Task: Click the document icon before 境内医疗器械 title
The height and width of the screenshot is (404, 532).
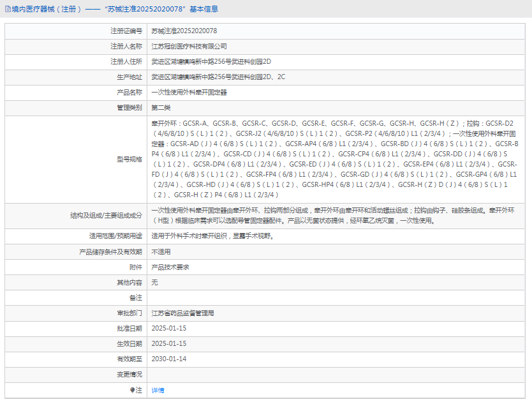Action: (8, 9)
